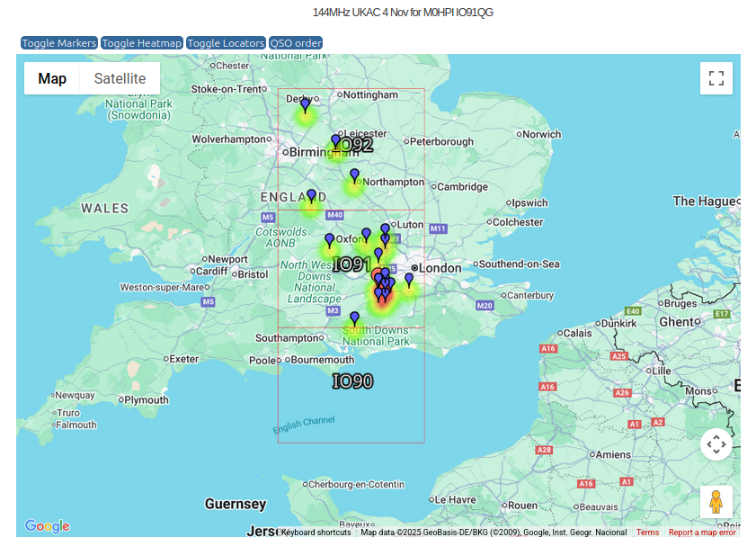Viewport: 756px width, 555px height.
Task: Click the marker pin west of Oxford
Action: click(329, 240)
